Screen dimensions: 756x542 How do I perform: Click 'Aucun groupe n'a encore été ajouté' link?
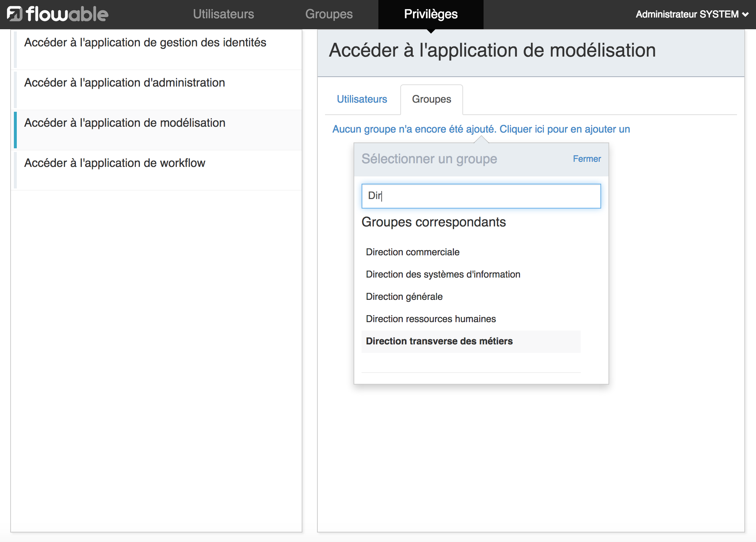point(481,129)
